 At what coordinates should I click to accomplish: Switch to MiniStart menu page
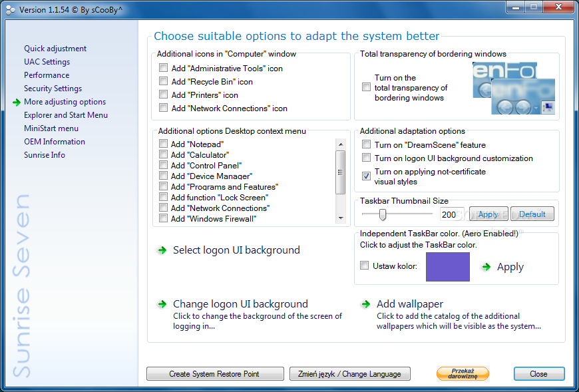pyautogui.click(x=51, y=128)
